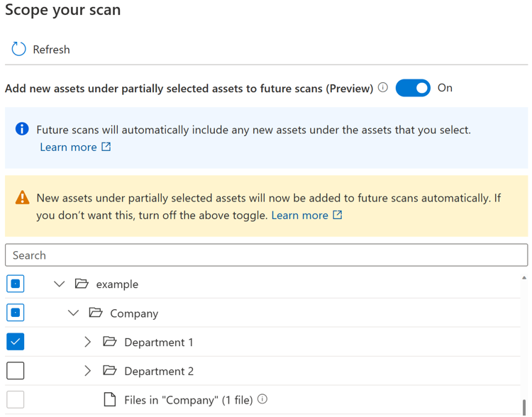
Task: Uncheck the Department 1 checkbox
Action: [x=15, y=342]
